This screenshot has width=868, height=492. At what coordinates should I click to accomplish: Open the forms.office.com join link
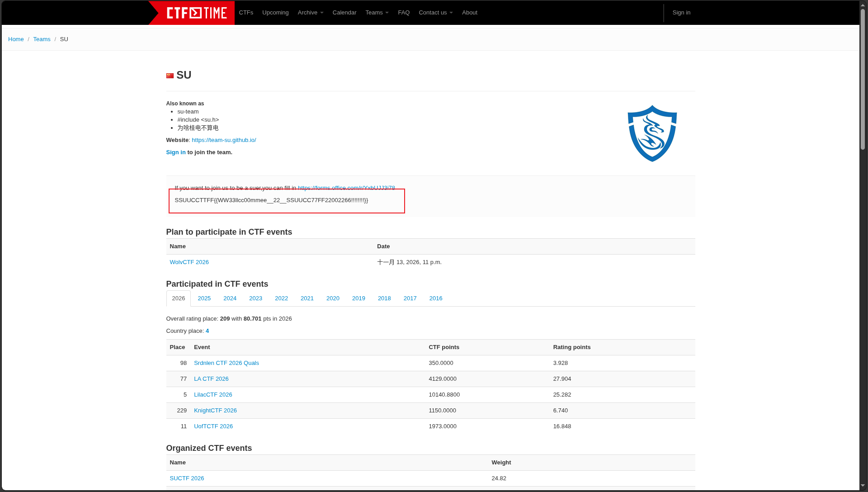(x=346, y=187)
